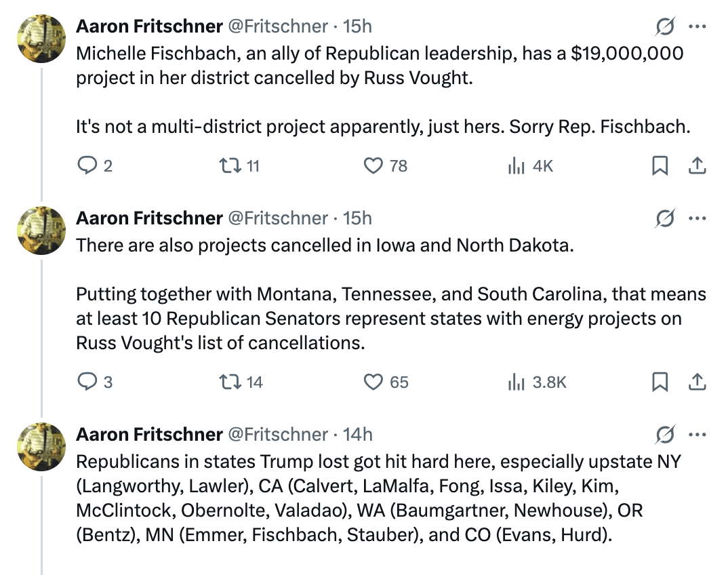Click the @Fritschner handle on second tweet
Image resolution: width=728 pixels, height=575 pixels.
278,218
